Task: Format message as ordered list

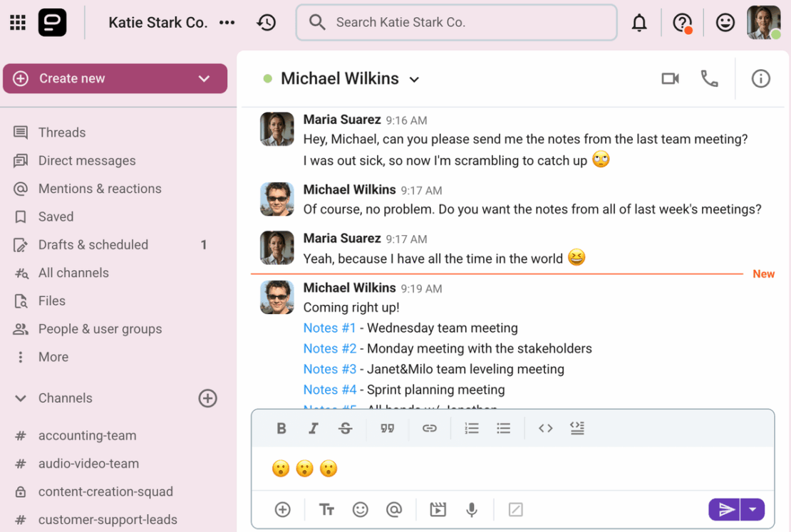Action: click(472, 428)
